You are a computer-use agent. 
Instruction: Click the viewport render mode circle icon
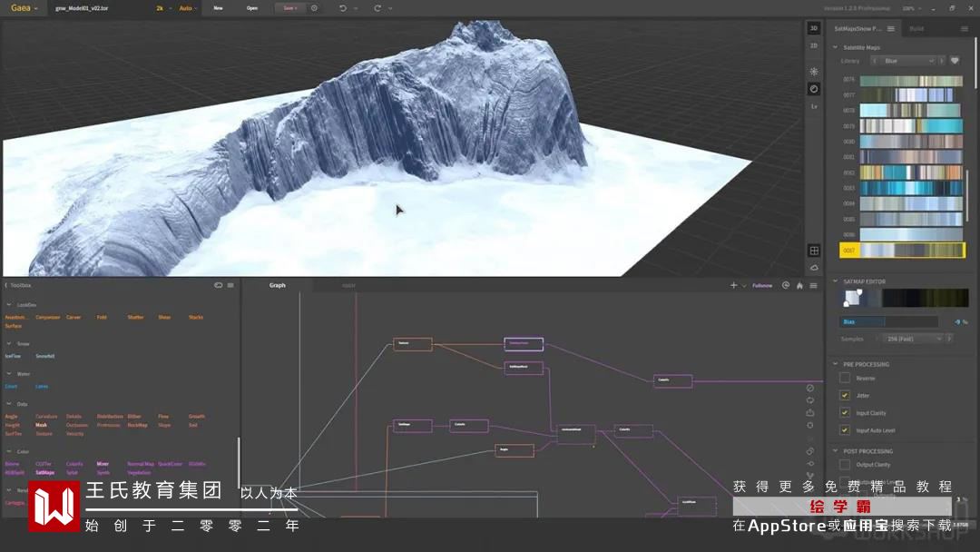[814, 89]
